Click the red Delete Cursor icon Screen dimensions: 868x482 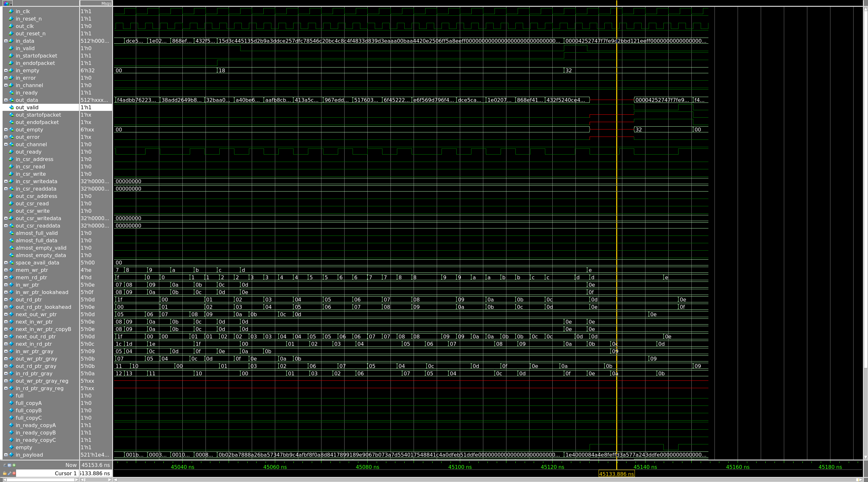coord(14,473)
